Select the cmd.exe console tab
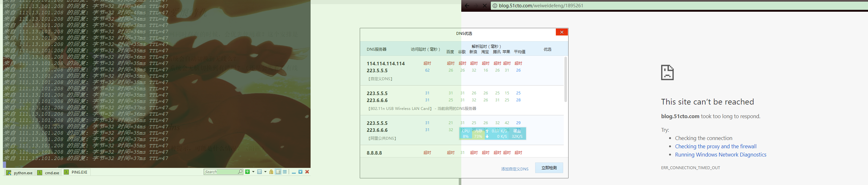 (49, 173)
